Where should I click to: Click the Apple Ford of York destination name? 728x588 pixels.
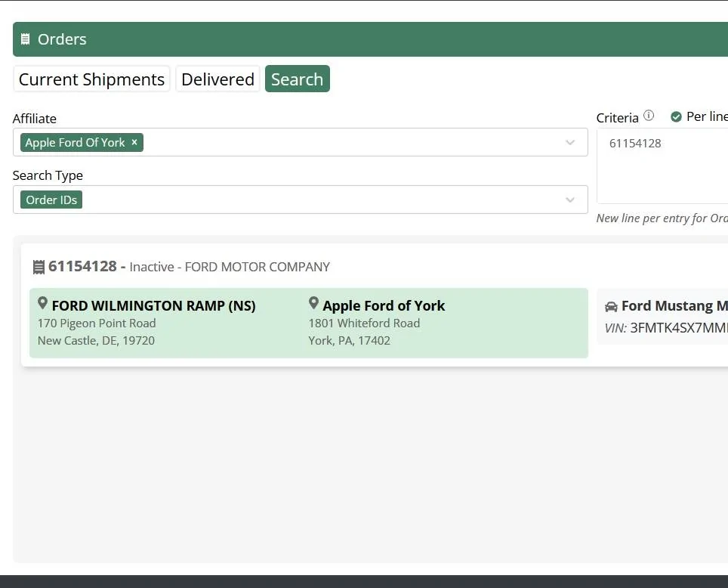point(384,306)
